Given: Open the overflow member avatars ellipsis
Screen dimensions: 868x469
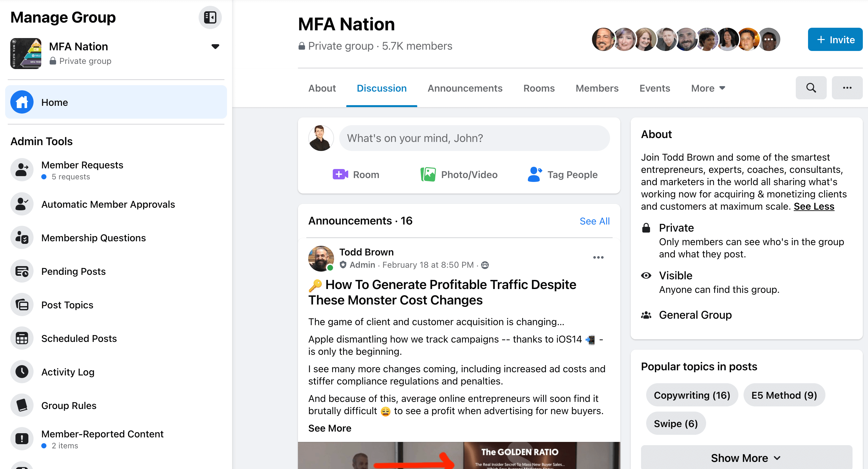Looking at the screenshot, I should [x=769, y=39].
